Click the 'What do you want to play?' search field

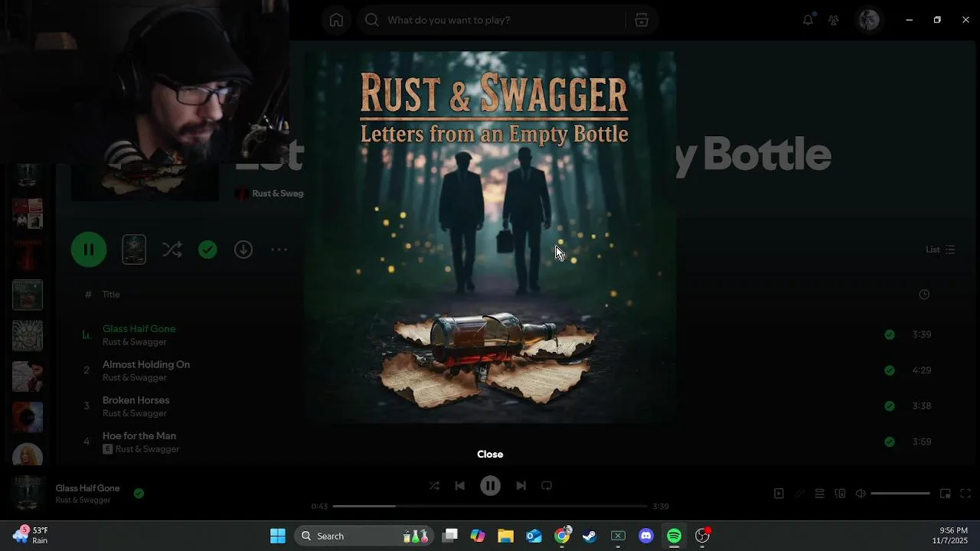coord(490,20)
